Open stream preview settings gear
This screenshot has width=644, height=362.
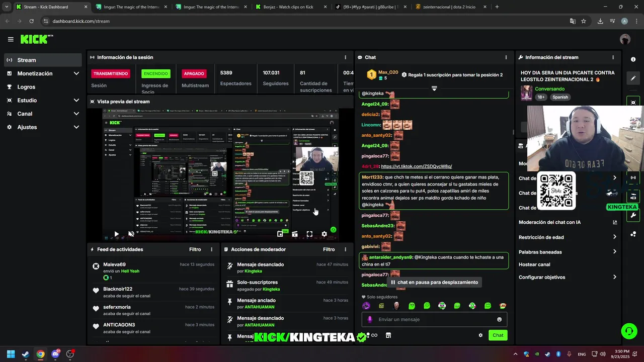tap(325, 234)
